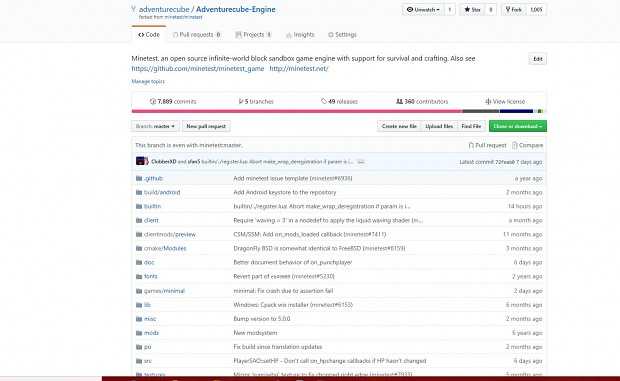620x381 pixels.
Task: View the 49 releases
Action: pos(339,102)
